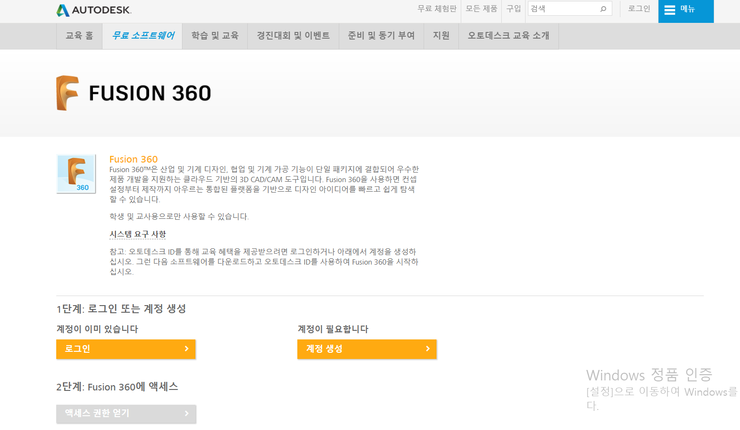
Task: Click the 계정 생성 button
Action: (367, 349)
